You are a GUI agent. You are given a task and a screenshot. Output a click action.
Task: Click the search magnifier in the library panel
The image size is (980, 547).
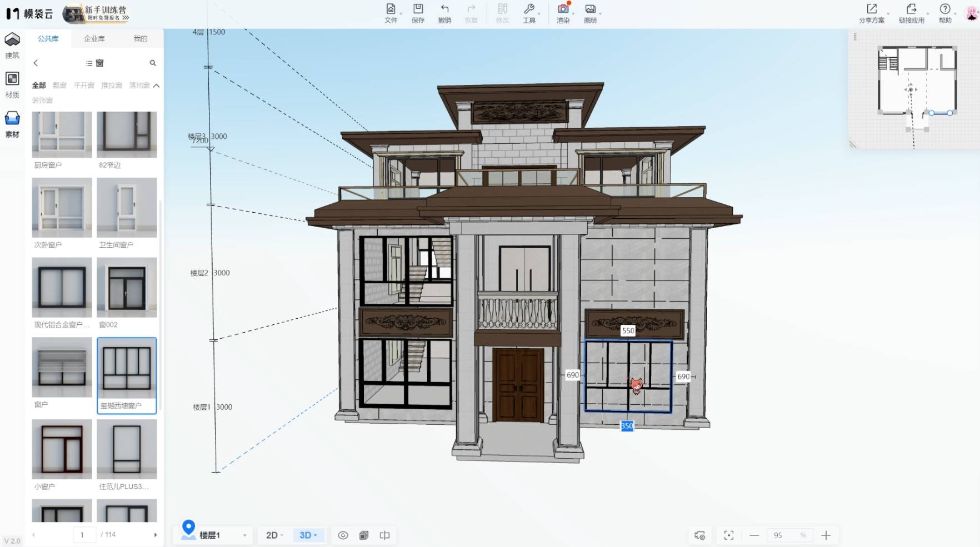pos(153,63)
